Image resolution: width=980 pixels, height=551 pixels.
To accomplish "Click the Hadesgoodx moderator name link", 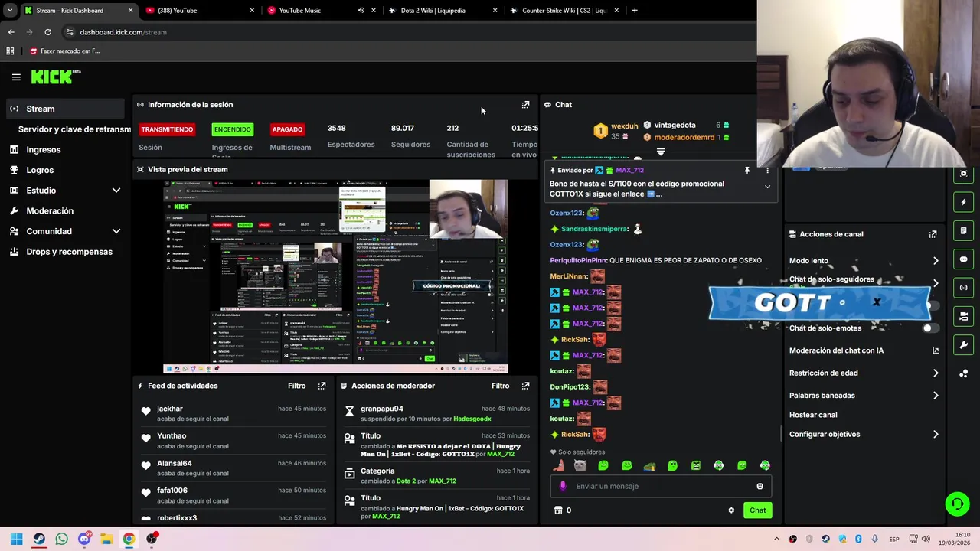I will 472,419.
